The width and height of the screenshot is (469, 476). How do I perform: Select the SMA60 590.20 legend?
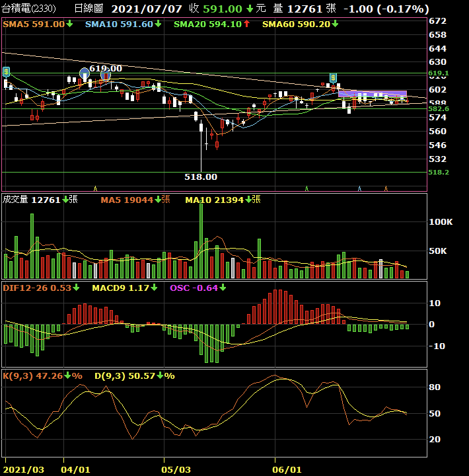300,24
